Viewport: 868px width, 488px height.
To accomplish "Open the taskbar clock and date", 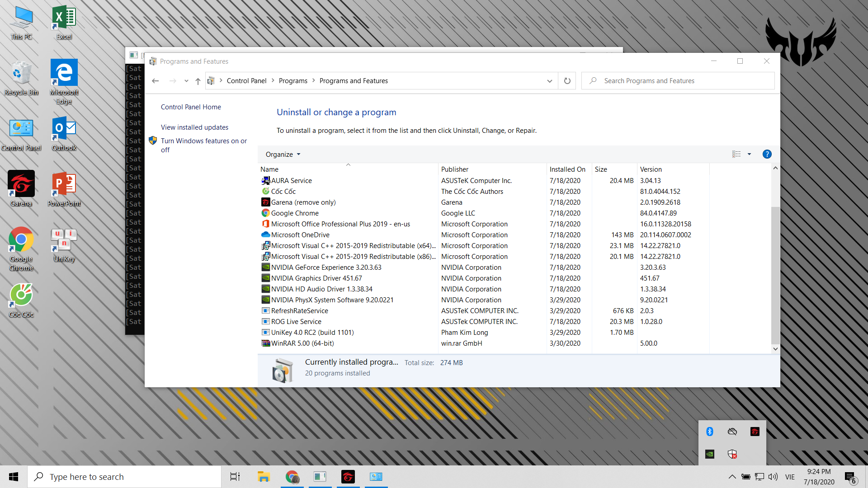I will [819, 477].
